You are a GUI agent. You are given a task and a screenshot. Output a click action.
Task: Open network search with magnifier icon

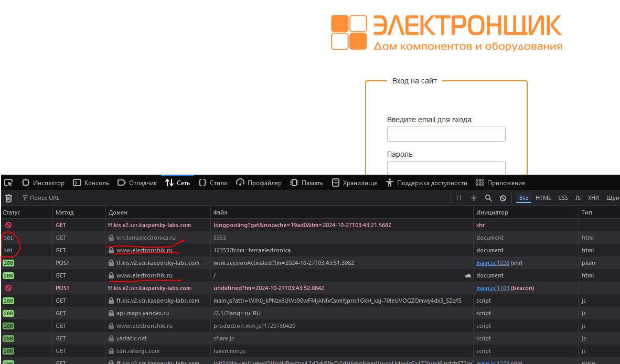(x=488, y=198)
